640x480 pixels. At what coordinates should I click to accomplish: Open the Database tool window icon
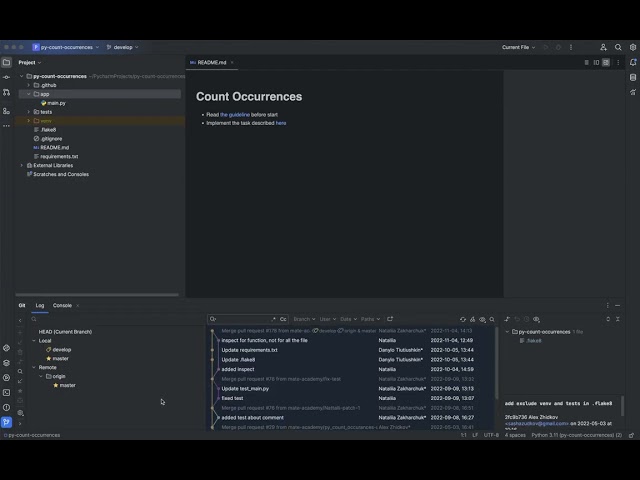click(x=633, y=77)
